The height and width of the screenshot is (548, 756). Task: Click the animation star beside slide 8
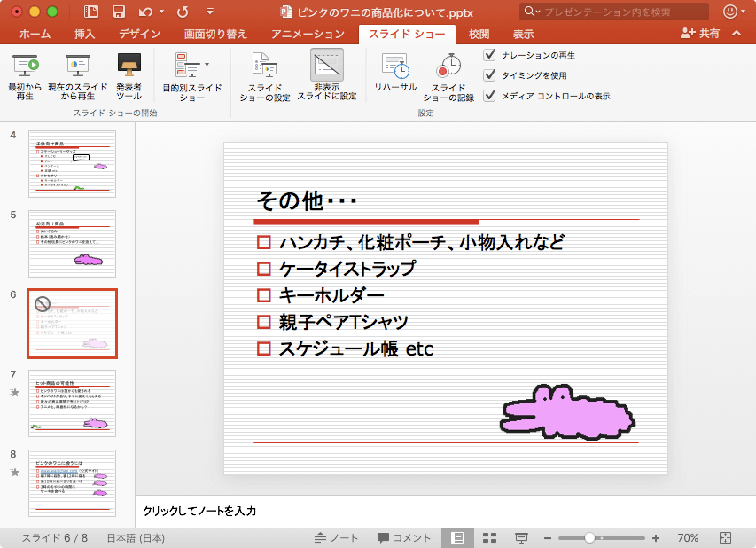(14, 472)
